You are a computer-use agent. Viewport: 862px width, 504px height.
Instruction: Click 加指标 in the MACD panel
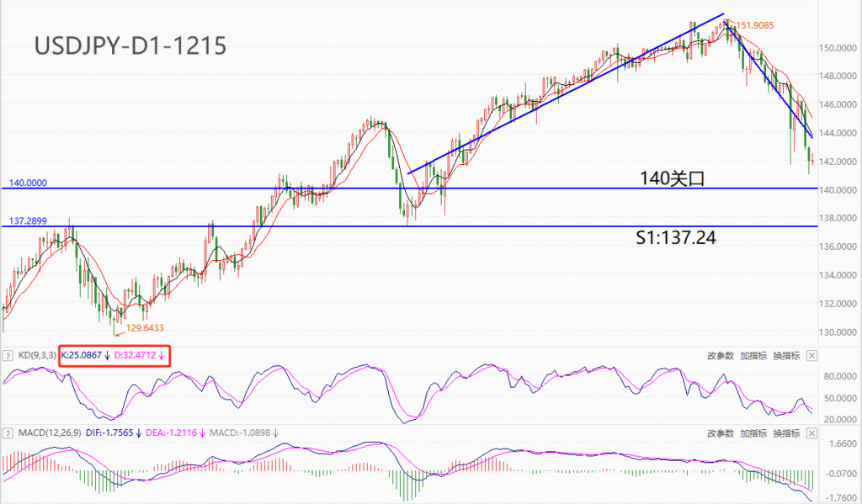click(753, 433)
